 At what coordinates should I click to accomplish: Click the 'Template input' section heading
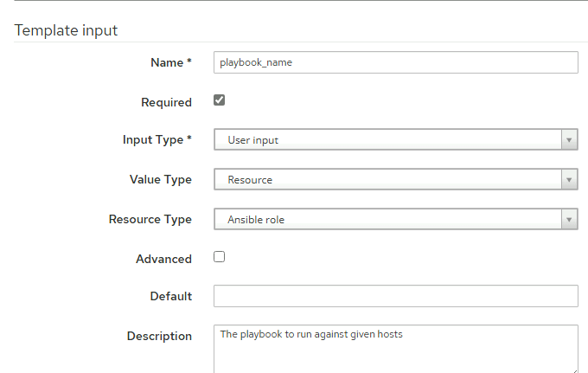pos(66,30)
